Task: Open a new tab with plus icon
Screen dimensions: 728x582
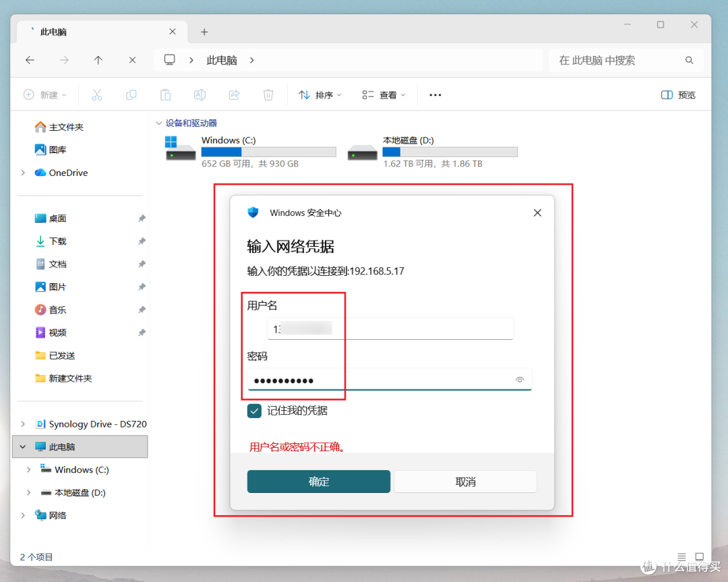Action: 204,32
